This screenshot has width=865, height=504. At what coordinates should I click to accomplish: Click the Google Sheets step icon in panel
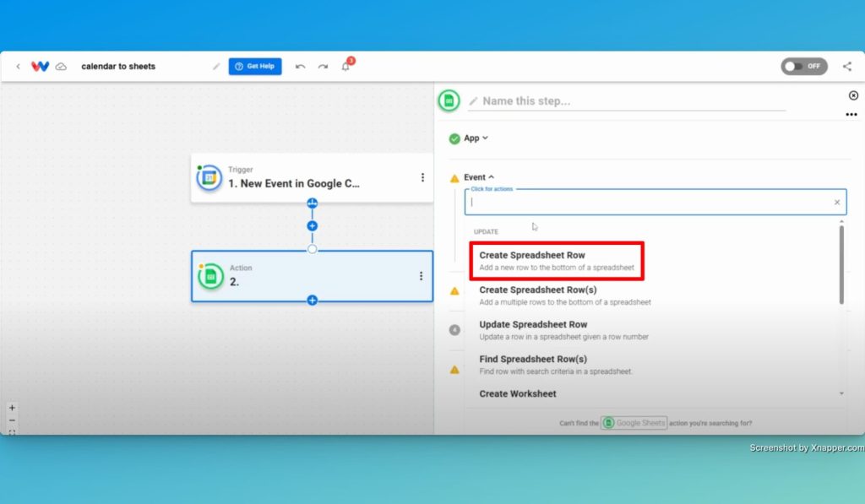[449, 101]
